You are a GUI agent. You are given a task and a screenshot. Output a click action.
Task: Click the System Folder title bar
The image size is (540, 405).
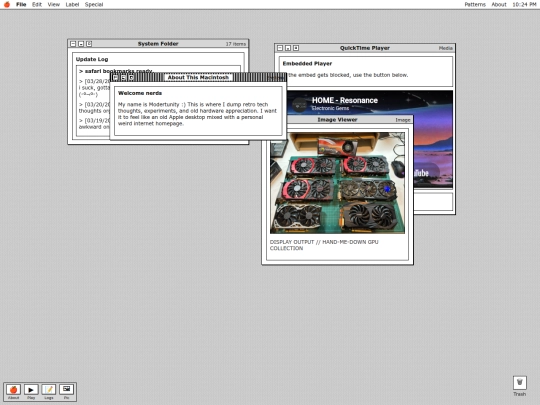pyautogui.click(x=158, y=44)
